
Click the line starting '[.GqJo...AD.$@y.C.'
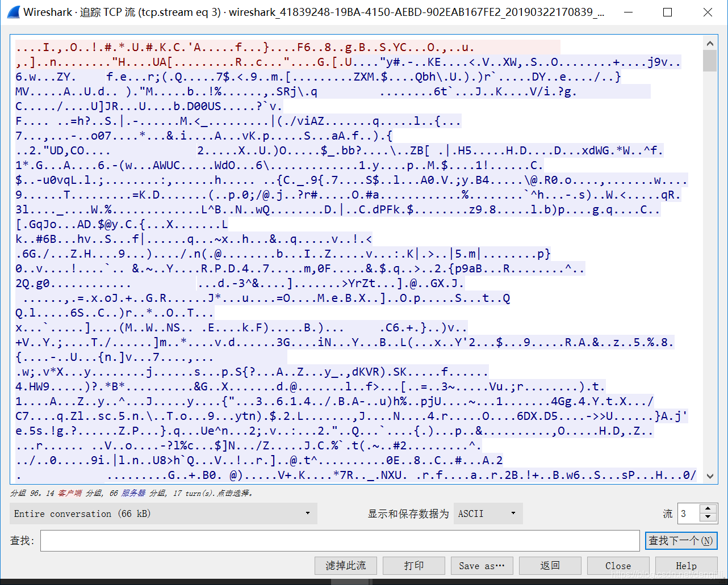point(122,224)
